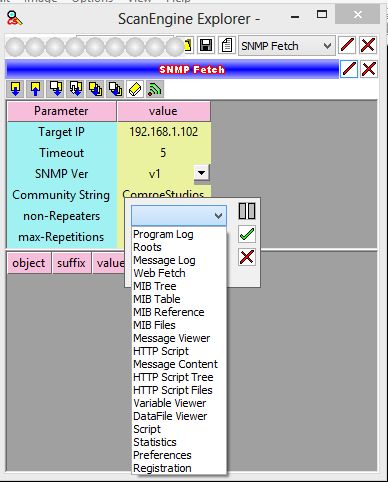Image resolution: width=388 pixels, height=482 pixels.
Task: Click the non-Repeaters parameter label
Action: click(x=61, y=216)
